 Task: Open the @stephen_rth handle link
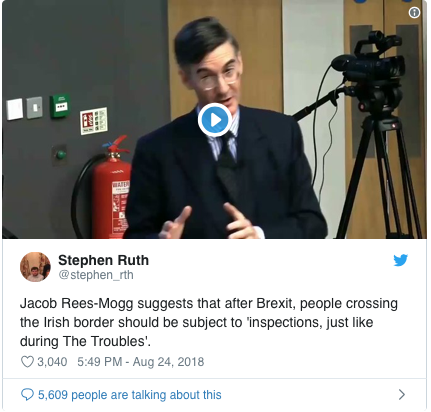click(96, 275)
